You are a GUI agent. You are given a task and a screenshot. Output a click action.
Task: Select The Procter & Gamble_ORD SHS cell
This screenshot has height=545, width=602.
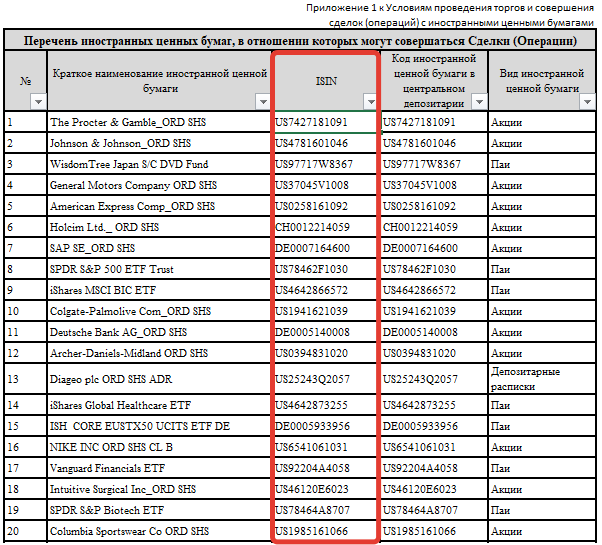tap(158, 122)
